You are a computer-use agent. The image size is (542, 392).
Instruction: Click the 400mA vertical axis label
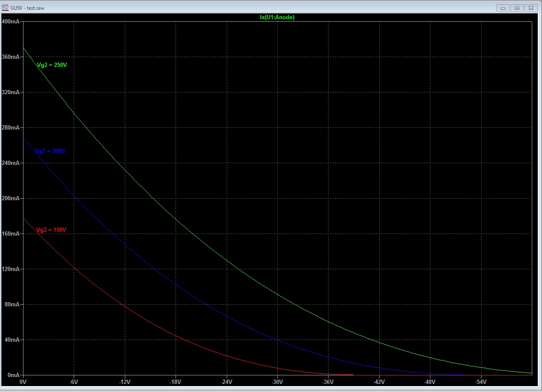(x=10, y=21)
